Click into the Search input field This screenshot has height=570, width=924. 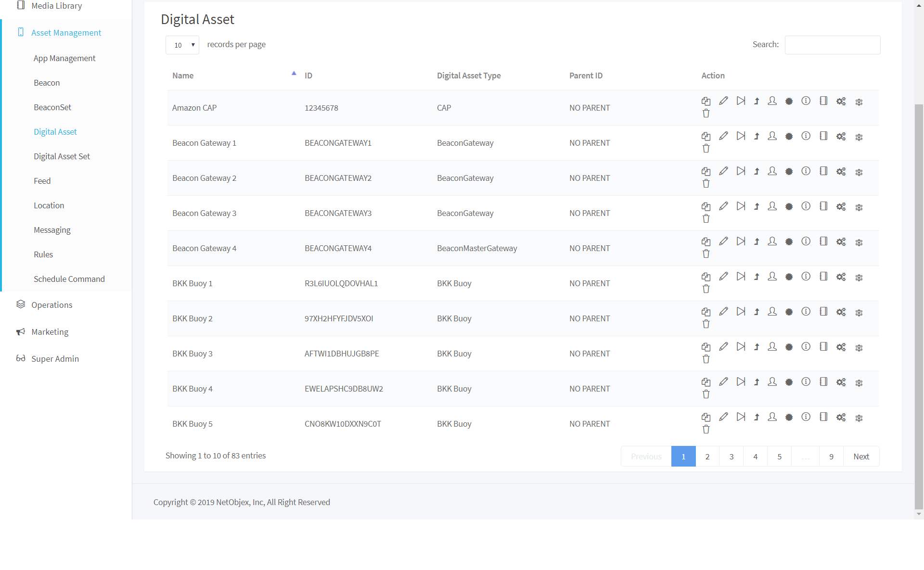832,45
